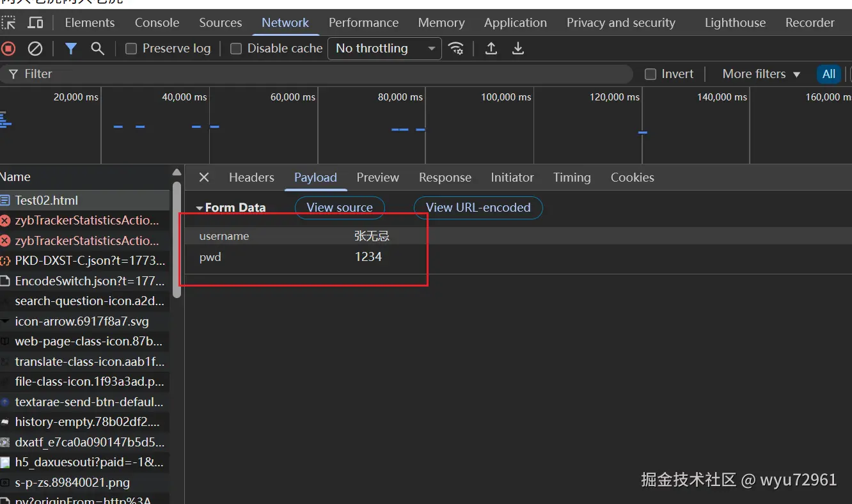The image size is (852, 504).
Task: Click the 40,000 ms timeline marker
Action: (x=184, y=97)
